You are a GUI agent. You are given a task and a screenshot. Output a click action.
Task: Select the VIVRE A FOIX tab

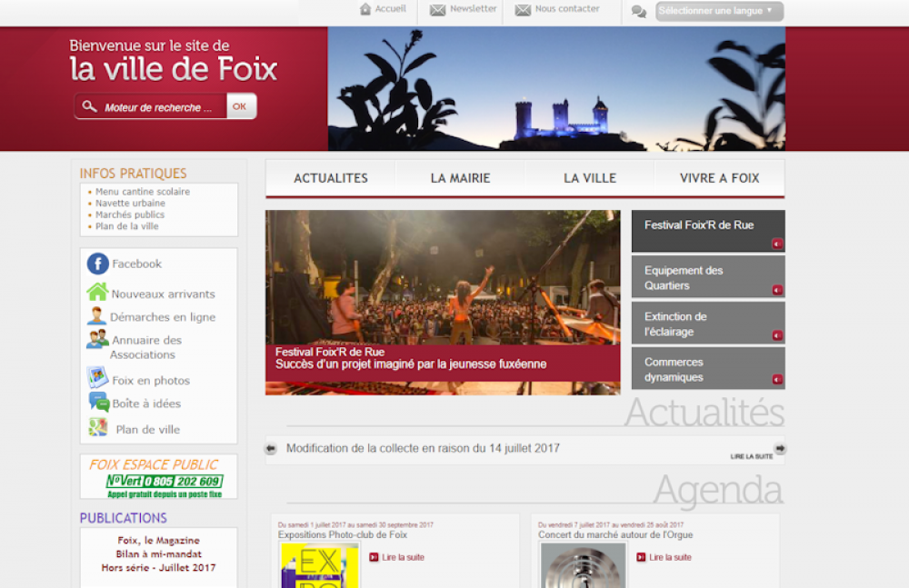point(719,178)
